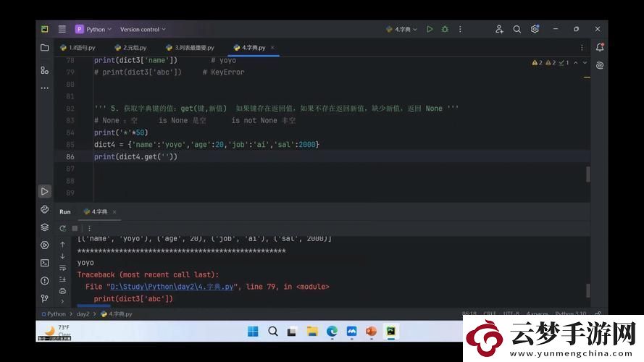Open notifications bell
Viewport: 644px width, 362px height.
[x=600, y=47]
